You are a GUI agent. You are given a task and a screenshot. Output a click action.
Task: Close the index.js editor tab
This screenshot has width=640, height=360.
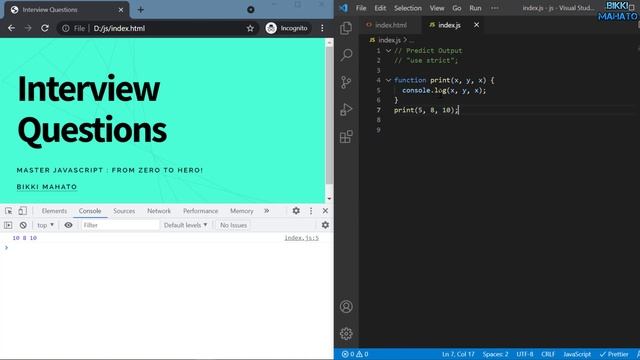click(476, 25)
